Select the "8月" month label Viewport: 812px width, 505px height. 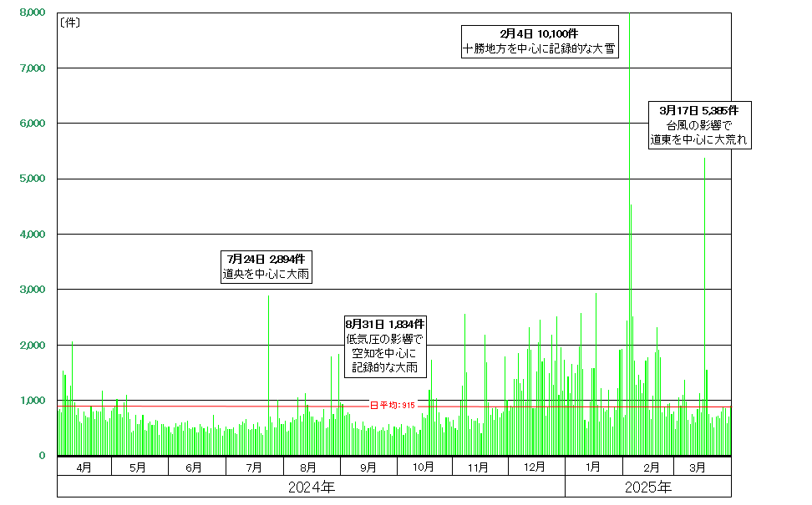click(x=308, y=467)
